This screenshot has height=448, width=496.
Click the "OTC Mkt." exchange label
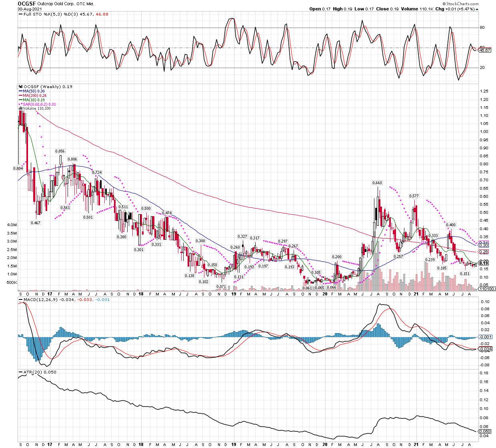[85, 4]
